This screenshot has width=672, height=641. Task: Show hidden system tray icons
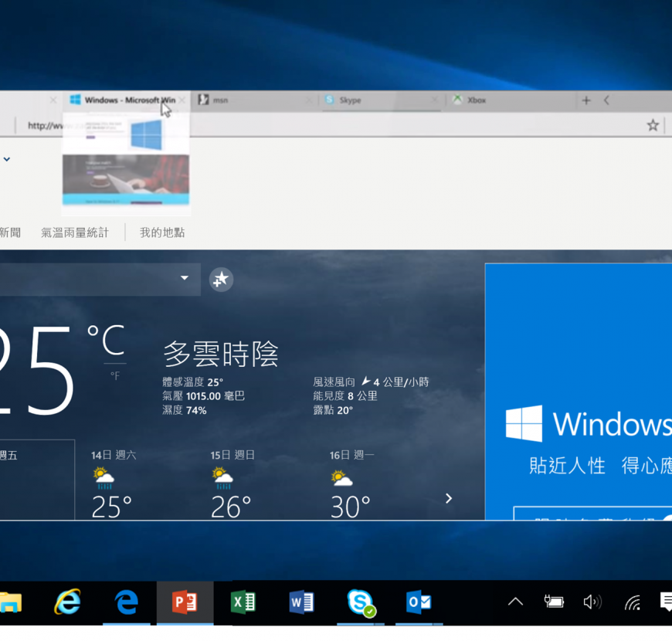point(515,602)
